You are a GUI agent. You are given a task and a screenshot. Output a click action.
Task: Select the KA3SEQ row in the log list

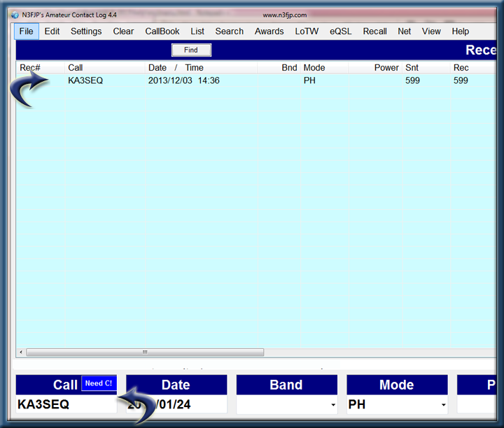(85, 81)
